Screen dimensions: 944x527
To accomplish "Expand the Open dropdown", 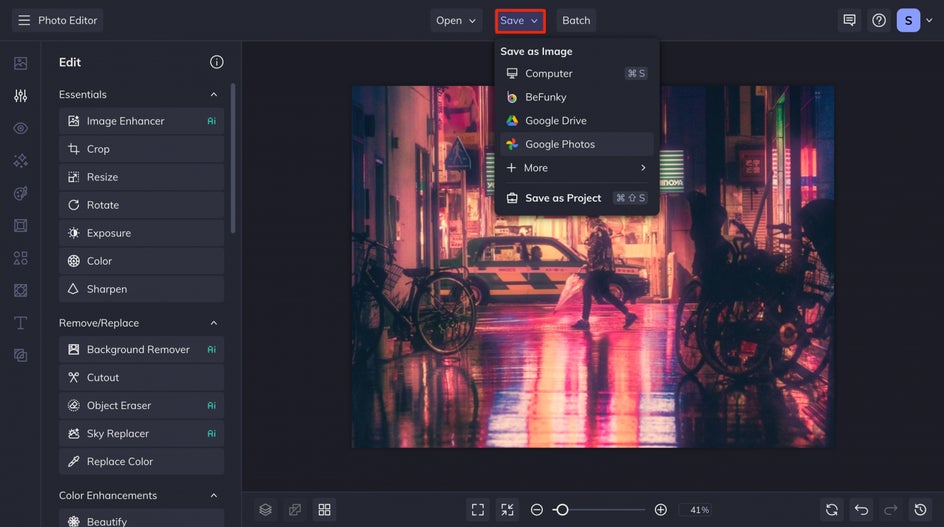I will 456,20.
